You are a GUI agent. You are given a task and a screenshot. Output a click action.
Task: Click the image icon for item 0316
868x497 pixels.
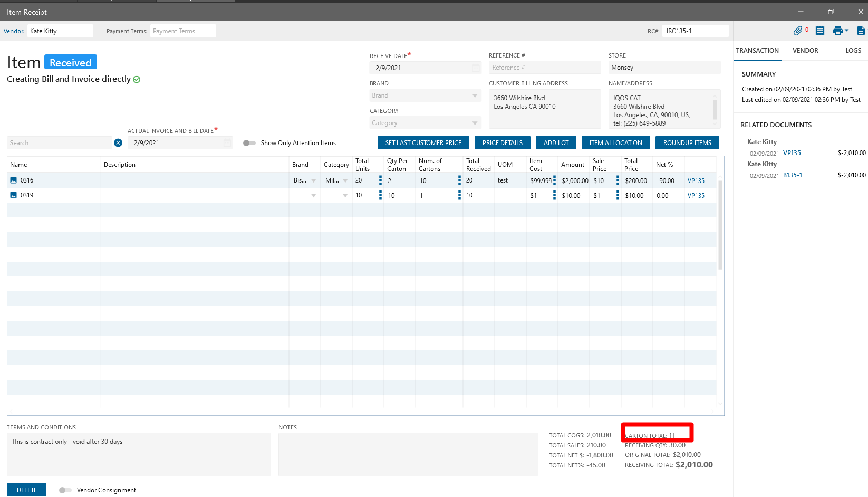tap(14, 180)
